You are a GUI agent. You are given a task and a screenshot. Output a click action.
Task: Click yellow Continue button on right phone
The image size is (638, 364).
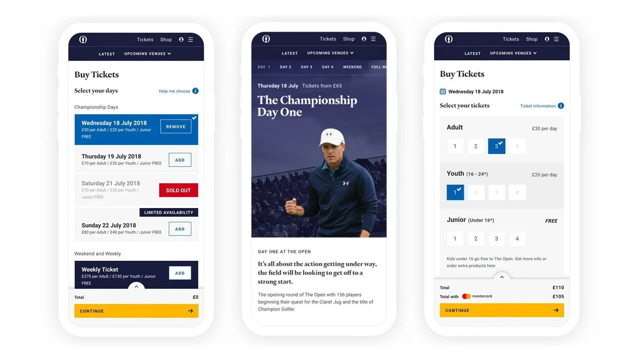point(502,310)
